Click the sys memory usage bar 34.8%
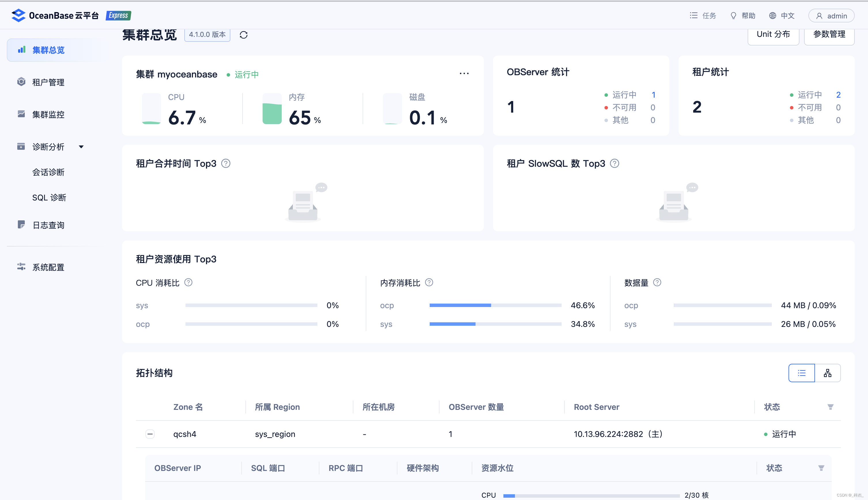This screenshot has height=500, width=868. tap(495, 324)
